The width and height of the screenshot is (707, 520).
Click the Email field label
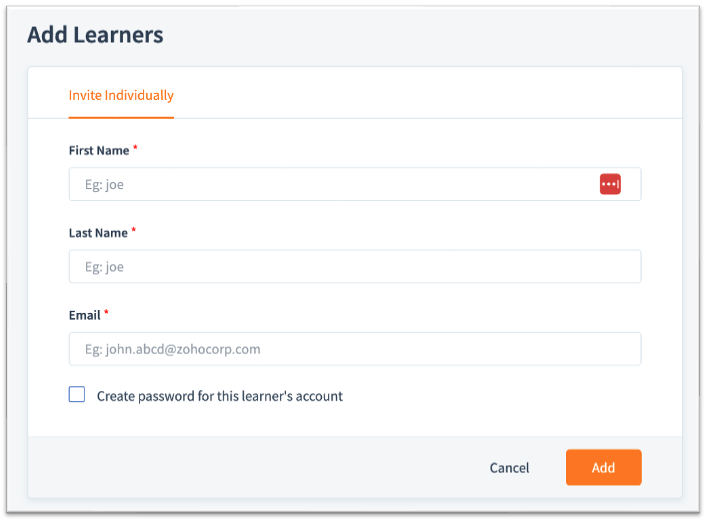coord(84,315)
